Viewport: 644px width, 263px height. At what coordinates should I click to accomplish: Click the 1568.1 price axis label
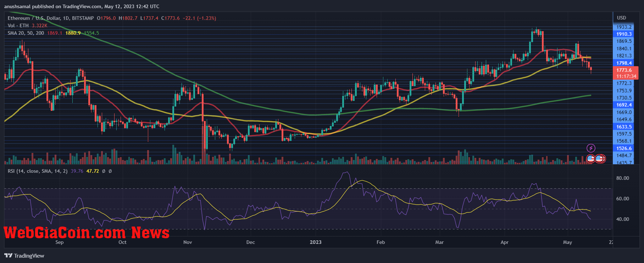pos(624,141)
